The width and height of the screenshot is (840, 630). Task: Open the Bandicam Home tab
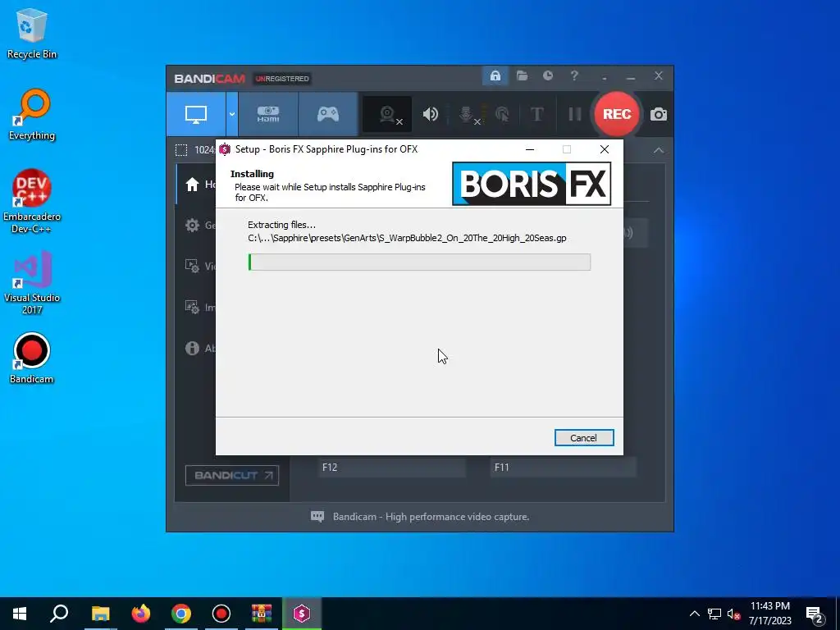pos(196,185)
